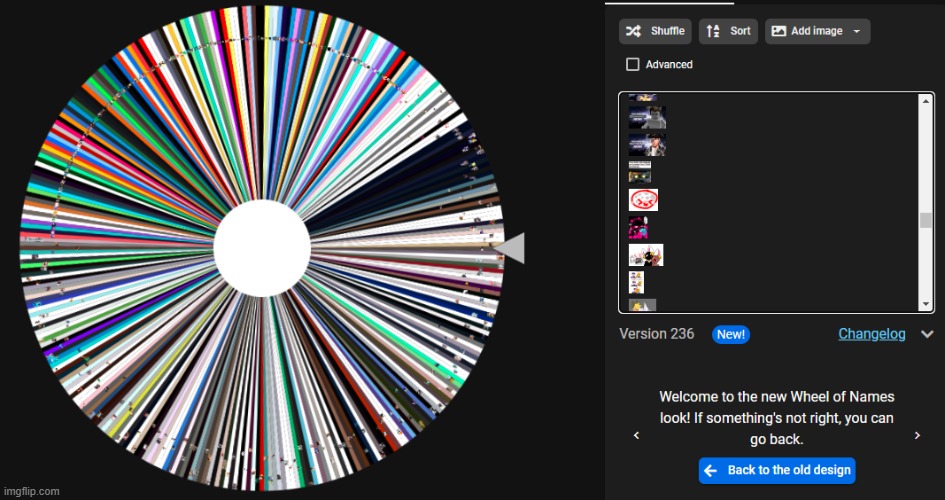Click the entries list scrollbar thumb
This screenshot has height=500, width=945.
tap(926, 220)
